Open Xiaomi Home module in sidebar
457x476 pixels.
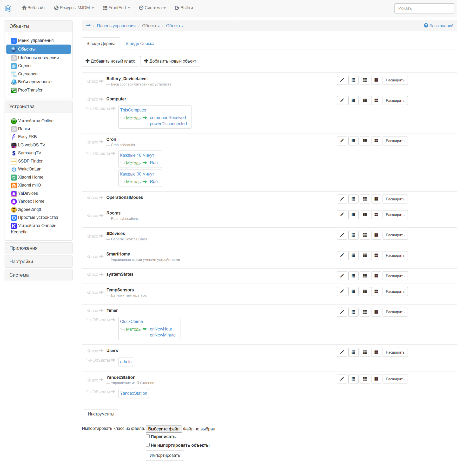tap(30, 177)
